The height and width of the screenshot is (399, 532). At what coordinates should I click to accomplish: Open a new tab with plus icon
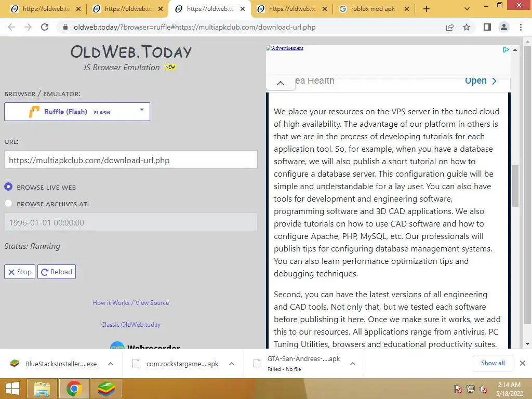pos(427,9)
